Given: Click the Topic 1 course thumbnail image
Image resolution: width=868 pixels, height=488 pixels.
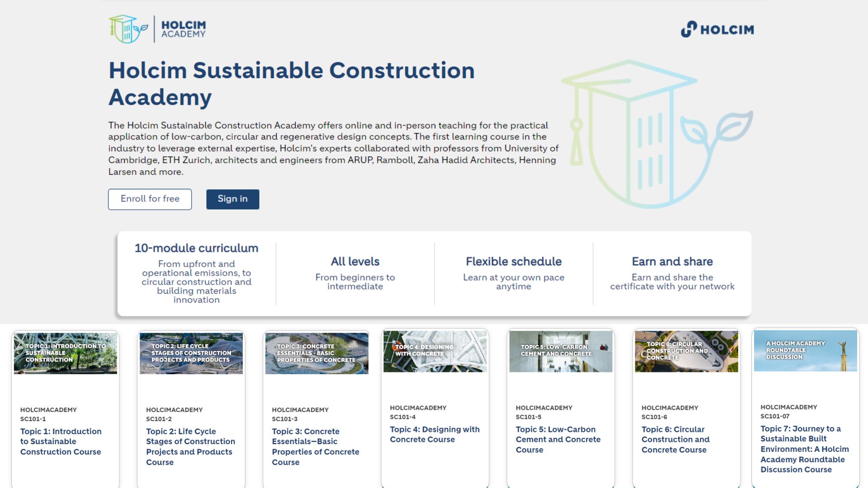Looking at the screenshot, I should tap(65, 353).
